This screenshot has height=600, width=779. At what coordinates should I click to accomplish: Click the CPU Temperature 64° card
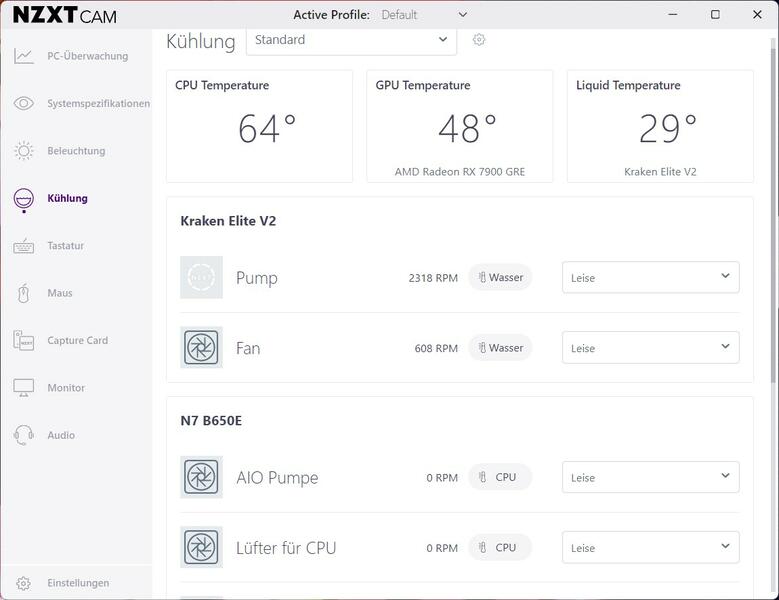(259, 126)
